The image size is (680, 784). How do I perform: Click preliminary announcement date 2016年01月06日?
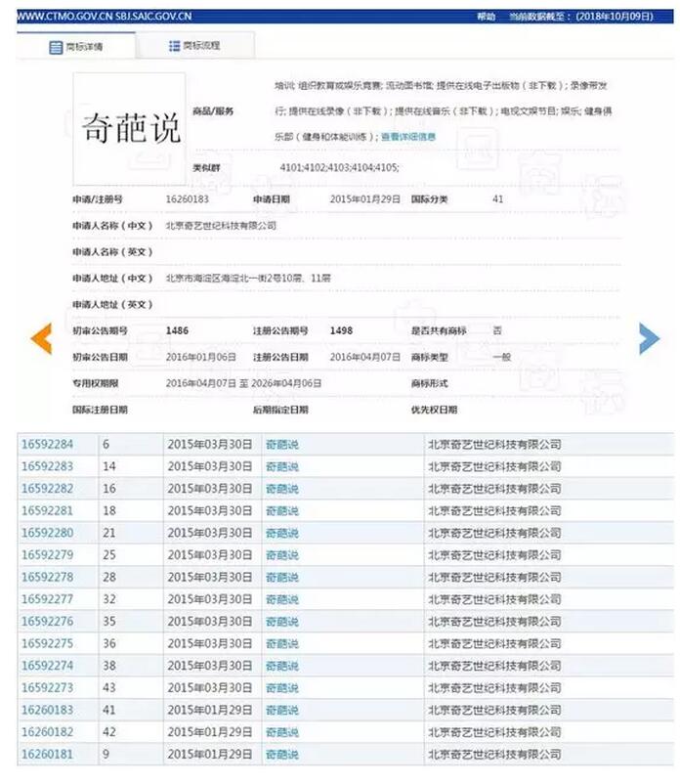click(201, 357)
